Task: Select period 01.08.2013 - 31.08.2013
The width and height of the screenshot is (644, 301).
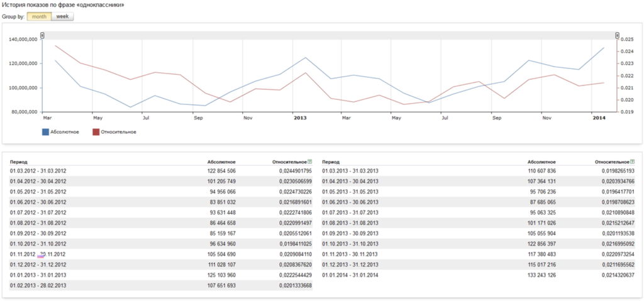Action: [350, 223]
